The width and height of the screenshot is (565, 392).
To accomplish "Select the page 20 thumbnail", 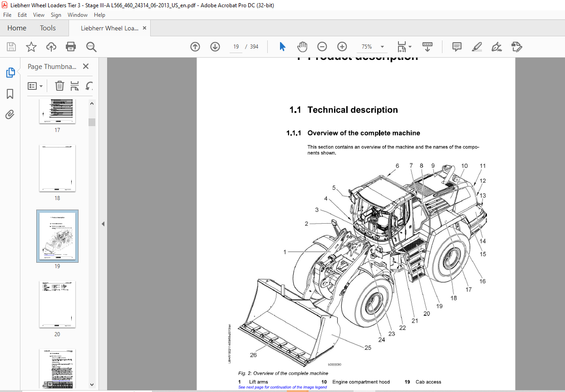I will 57,304.
